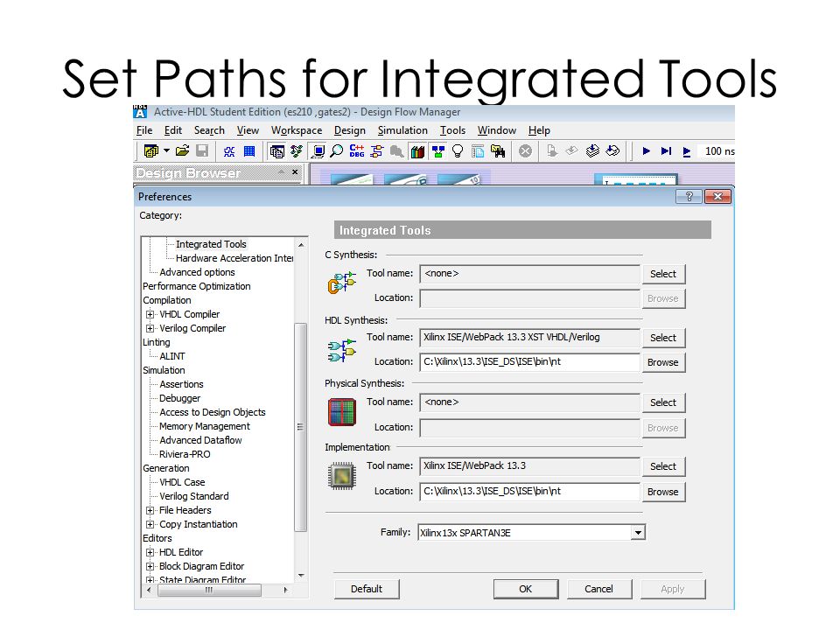Expand the VHDL Compiler tree node
The image size is (840, 630).
click(150, 314)
